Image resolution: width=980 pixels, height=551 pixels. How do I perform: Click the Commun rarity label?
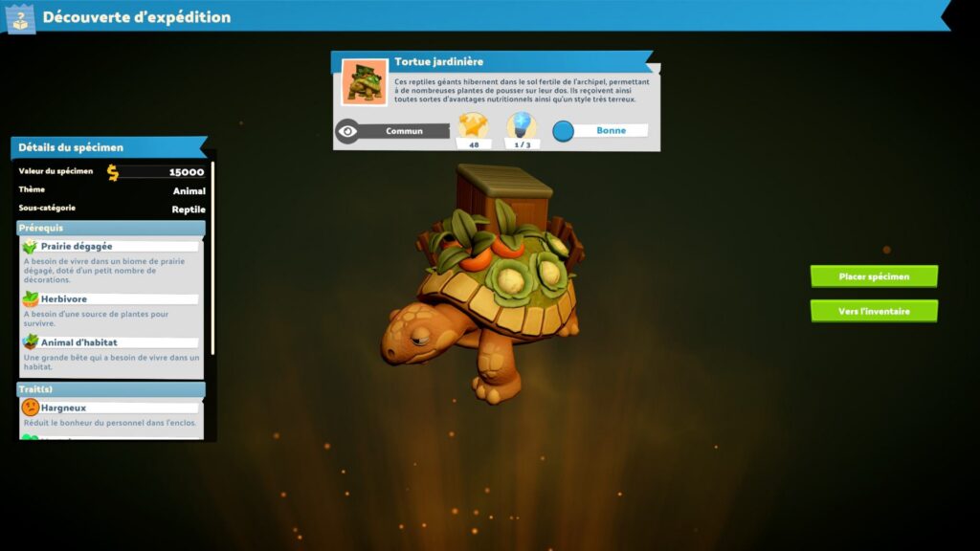pyautogui.click(x=404, y=131)
